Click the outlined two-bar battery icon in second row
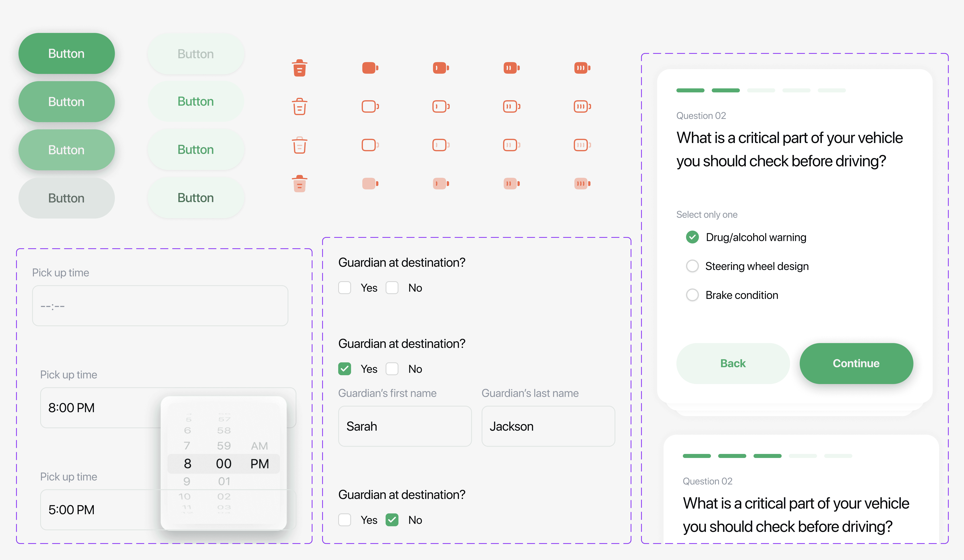This screenshot has width=964, height=560. tap(511, 106)
